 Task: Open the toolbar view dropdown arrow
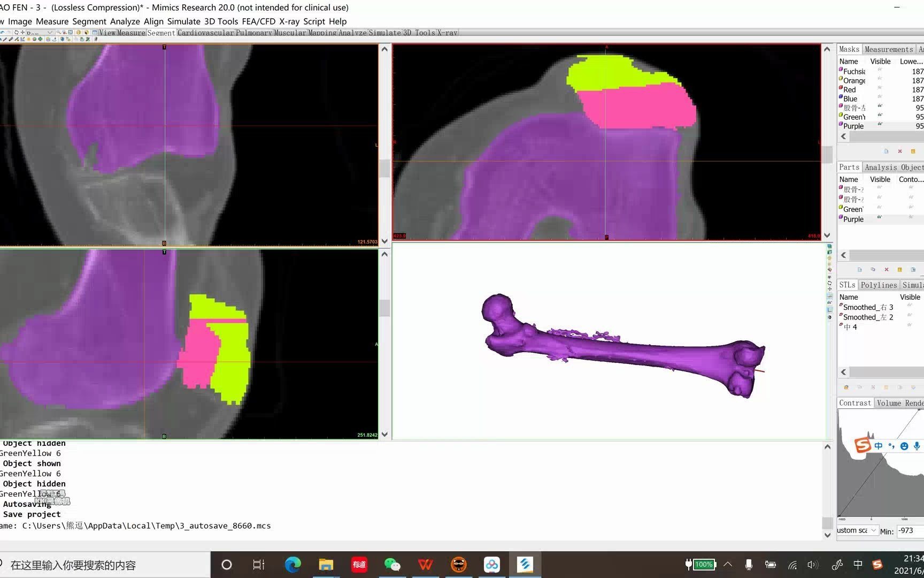50,33
